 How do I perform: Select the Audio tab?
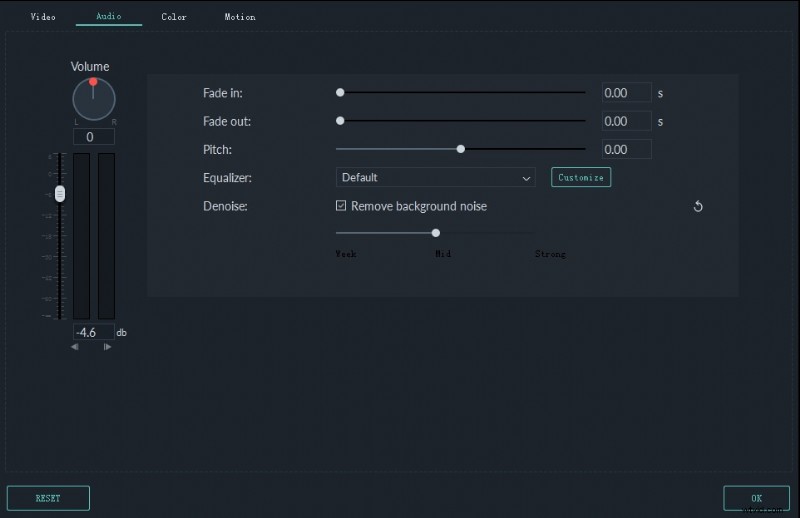click(x=108, y=17)
